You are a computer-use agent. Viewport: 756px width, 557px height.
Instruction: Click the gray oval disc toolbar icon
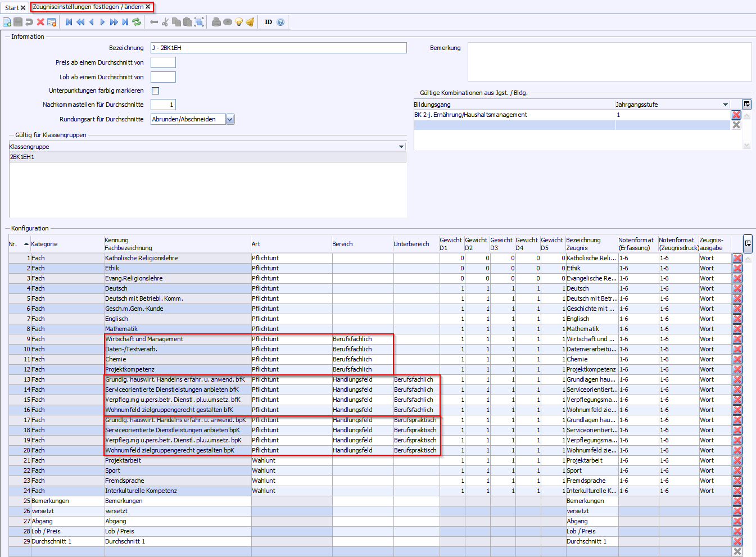[228, 22]
